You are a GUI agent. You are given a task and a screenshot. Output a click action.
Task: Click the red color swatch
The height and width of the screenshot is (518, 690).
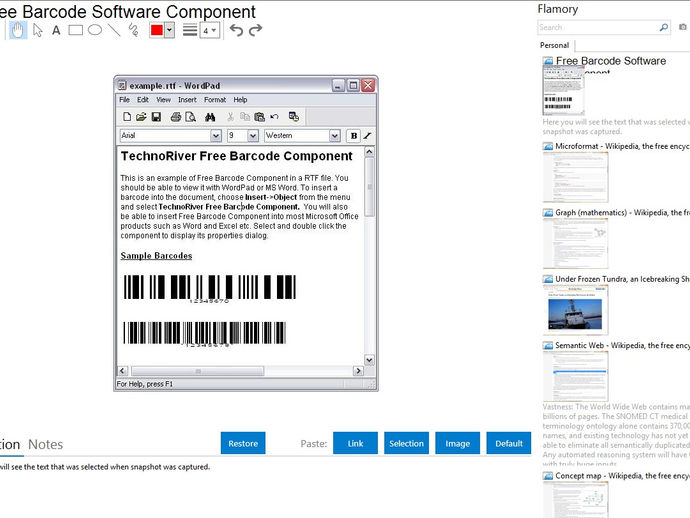(x=157, y=30)
